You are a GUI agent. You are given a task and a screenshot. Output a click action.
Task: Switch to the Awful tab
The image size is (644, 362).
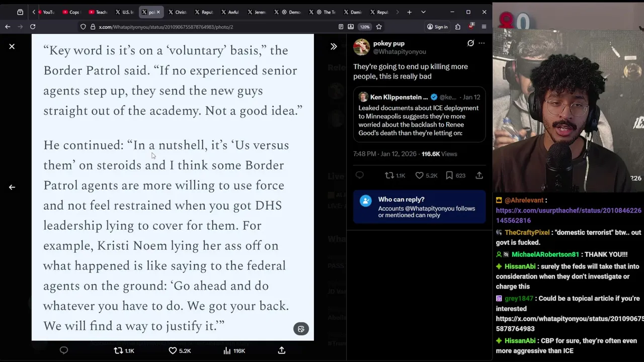pyautogui.click(x=229, y=12)
